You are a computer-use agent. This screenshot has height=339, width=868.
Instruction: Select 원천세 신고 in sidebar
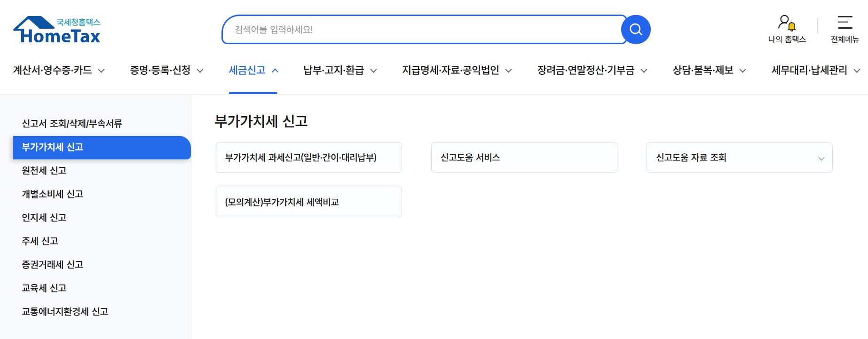point(44,171)
